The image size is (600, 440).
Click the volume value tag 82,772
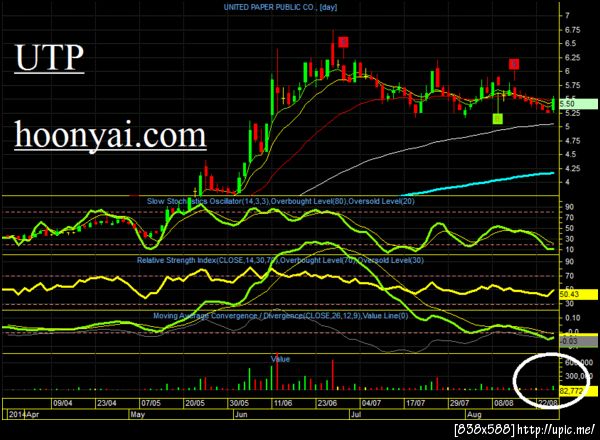(578, 391)
